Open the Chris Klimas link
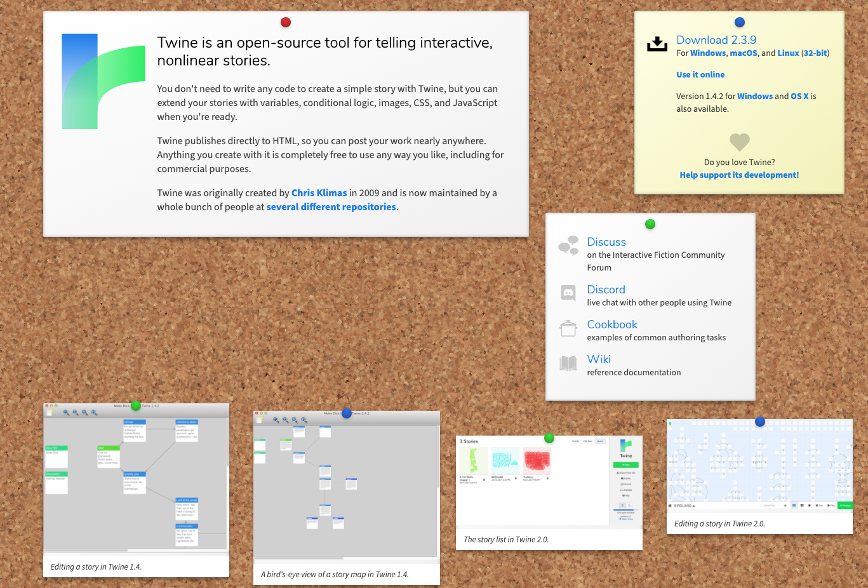The height and width of the screenshot is (588, 868). pos(319,193)
